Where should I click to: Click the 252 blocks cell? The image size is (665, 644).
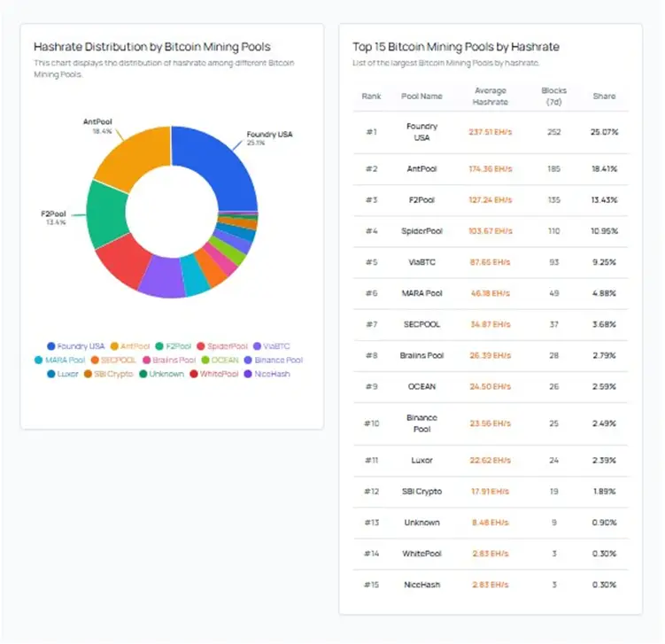[554, 132]
